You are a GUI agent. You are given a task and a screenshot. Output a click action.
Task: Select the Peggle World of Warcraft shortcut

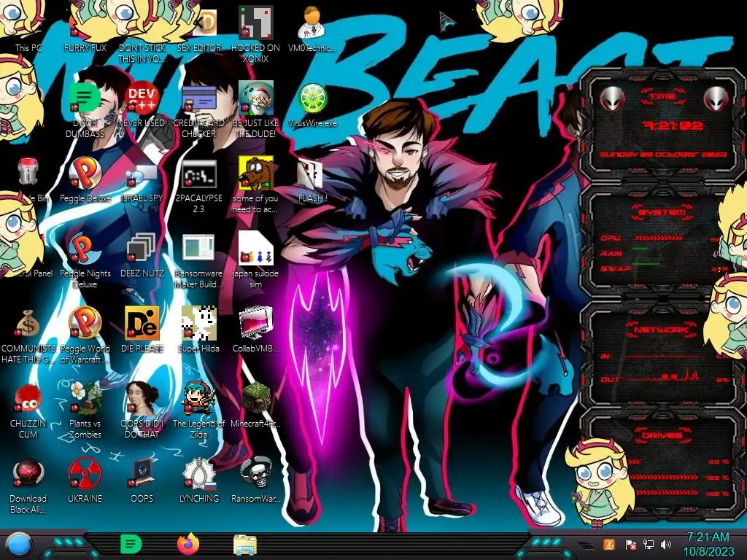pyautogui.click(x=85, y=323)
